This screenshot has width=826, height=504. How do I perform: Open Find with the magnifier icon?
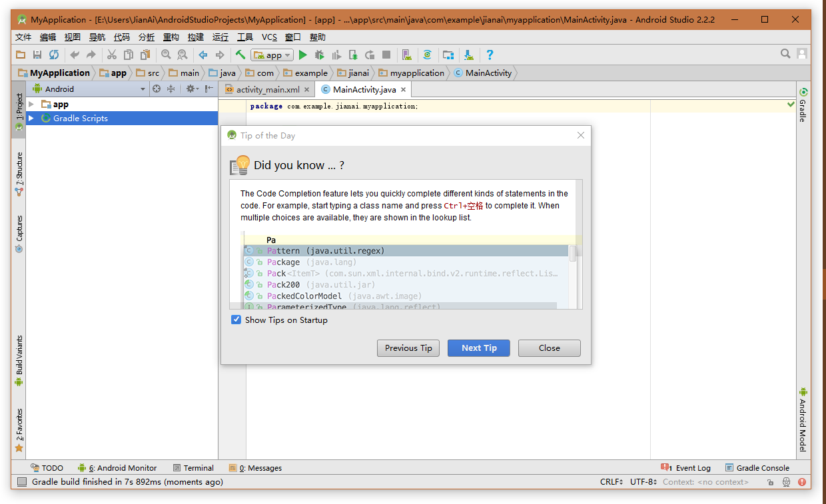(x=166, y=55)
